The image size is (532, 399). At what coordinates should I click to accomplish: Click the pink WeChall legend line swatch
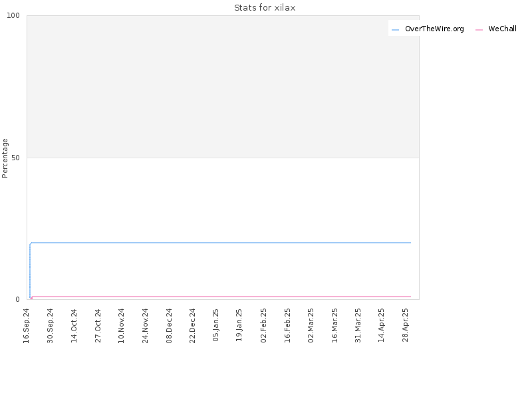click(479, 30)
